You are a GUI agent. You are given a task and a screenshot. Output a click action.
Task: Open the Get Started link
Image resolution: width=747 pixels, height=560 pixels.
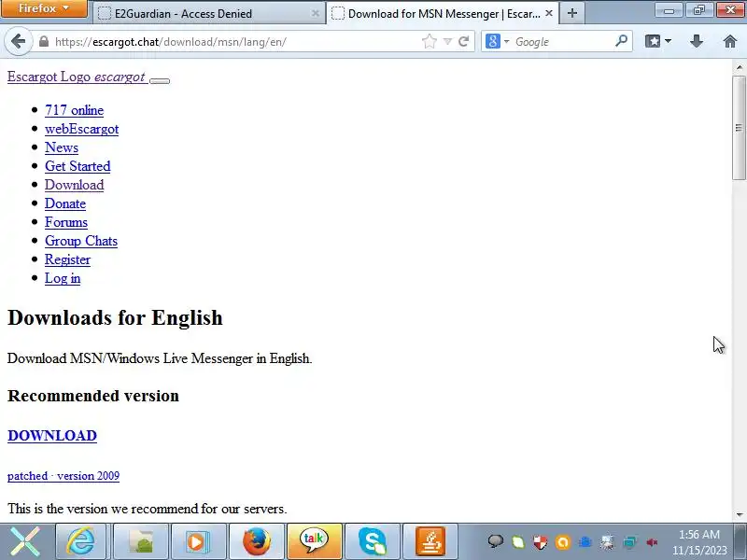point(78,166)
